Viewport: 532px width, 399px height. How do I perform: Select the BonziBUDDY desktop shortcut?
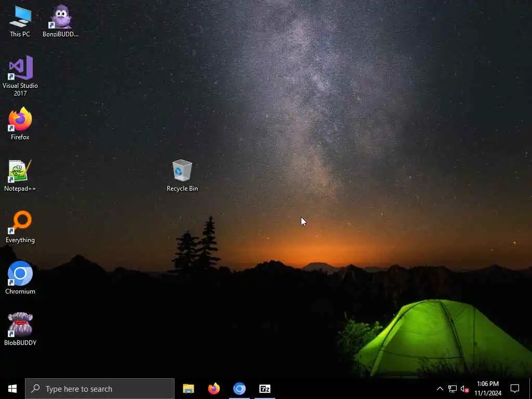click(60, 21)
